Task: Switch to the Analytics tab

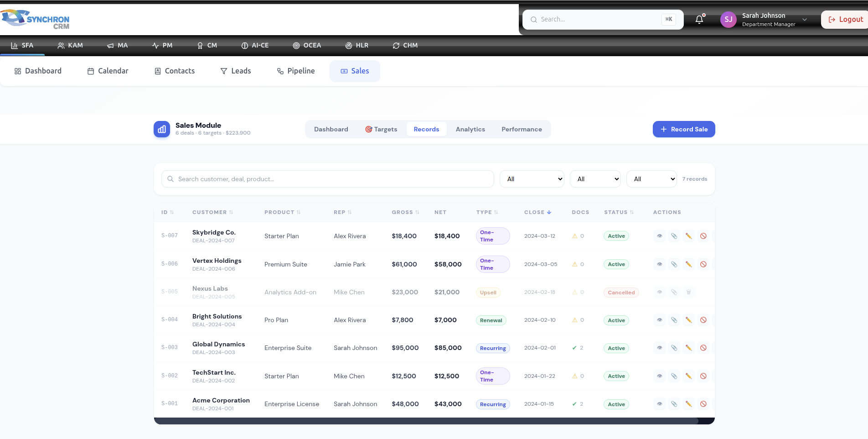Action: click(470, 129)
